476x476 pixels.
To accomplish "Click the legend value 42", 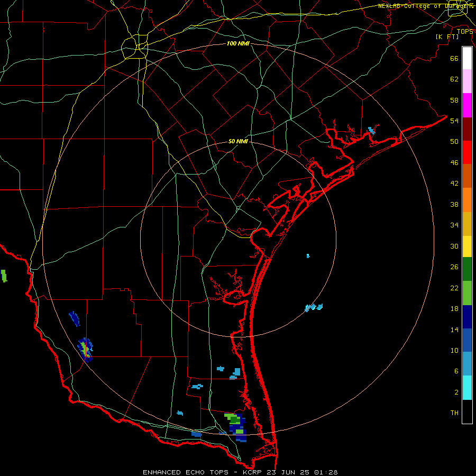I will coord(454,184).
